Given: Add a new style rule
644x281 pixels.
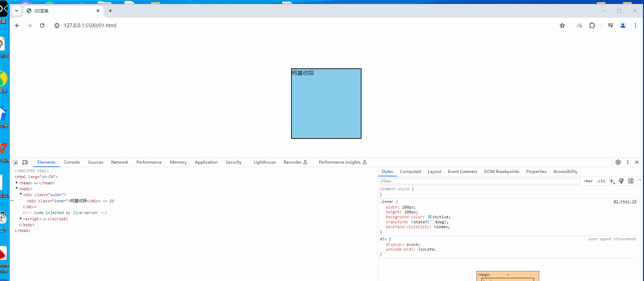Looking at the screenshot, I should (612, 181).
